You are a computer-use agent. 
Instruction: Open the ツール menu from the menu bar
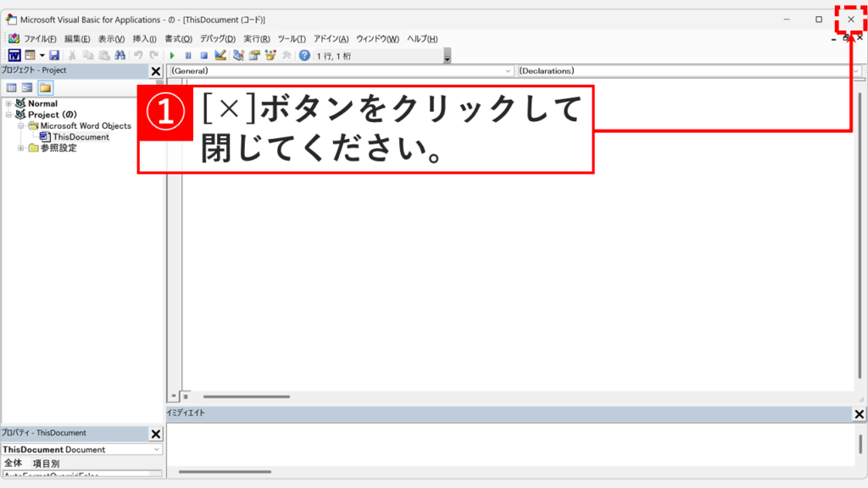click(292, 38)
